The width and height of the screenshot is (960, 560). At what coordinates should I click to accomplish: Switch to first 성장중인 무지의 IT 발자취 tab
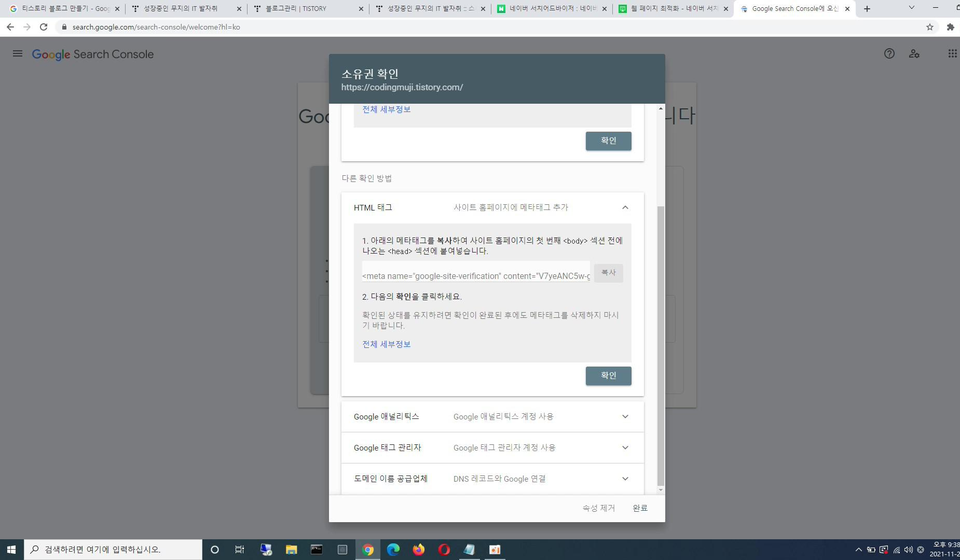pos(186,9)
